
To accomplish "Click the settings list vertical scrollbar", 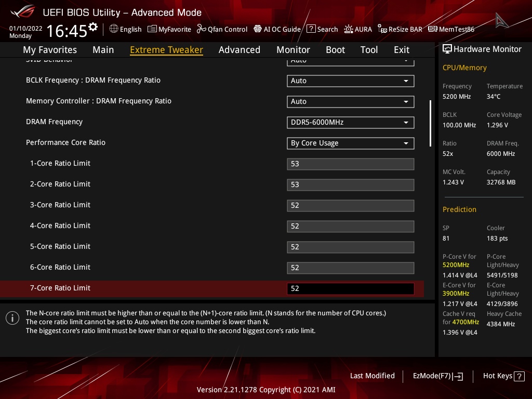I will point(431,123).
